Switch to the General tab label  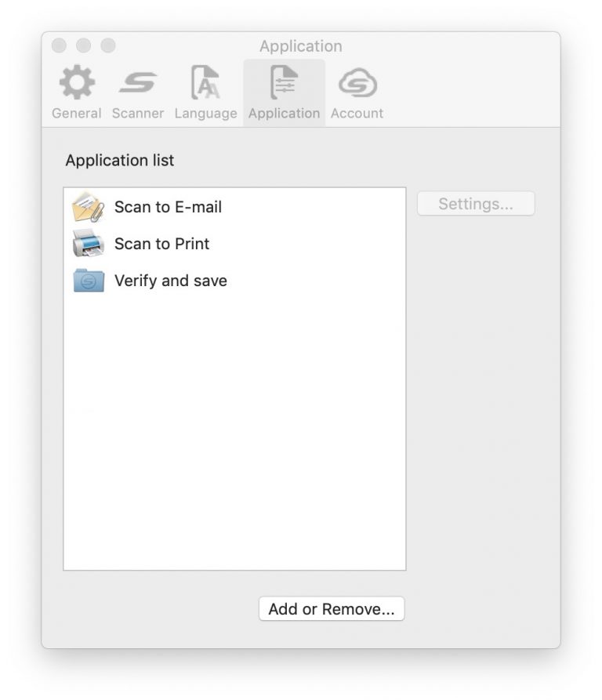[x=77, y=114]
